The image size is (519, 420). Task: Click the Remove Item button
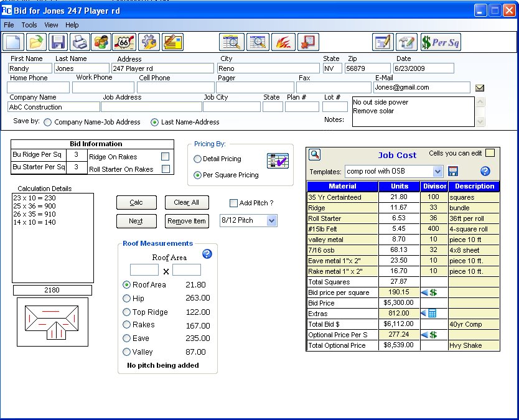(x=187, y=221)
